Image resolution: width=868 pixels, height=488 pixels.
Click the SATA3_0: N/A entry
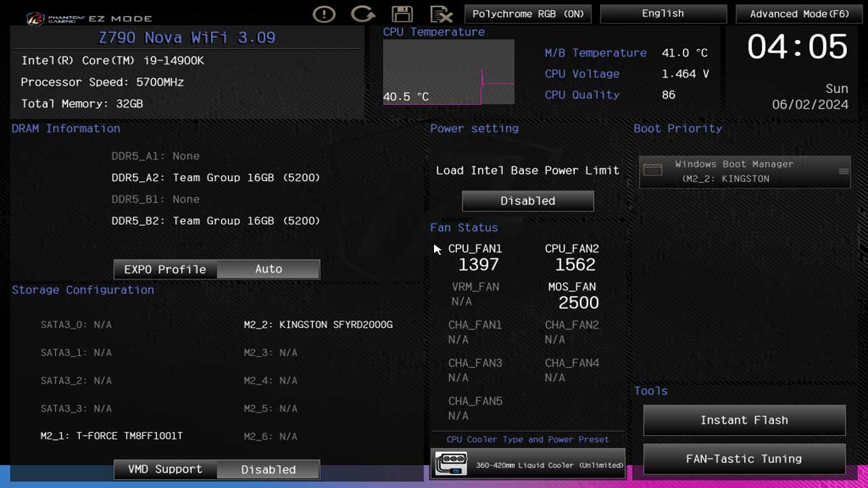coord(76,325)
